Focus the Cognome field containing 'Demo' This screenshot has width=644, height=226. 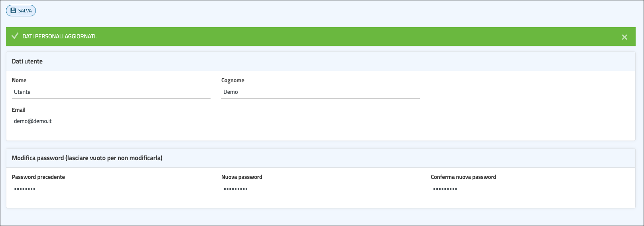[x=320, y=92]
